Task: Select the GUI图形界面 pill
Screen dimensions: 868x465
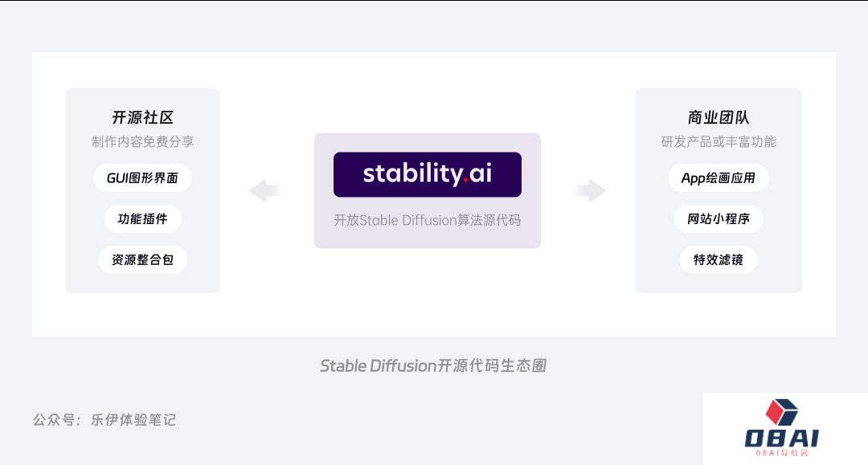Action: (x=143, y=177)
